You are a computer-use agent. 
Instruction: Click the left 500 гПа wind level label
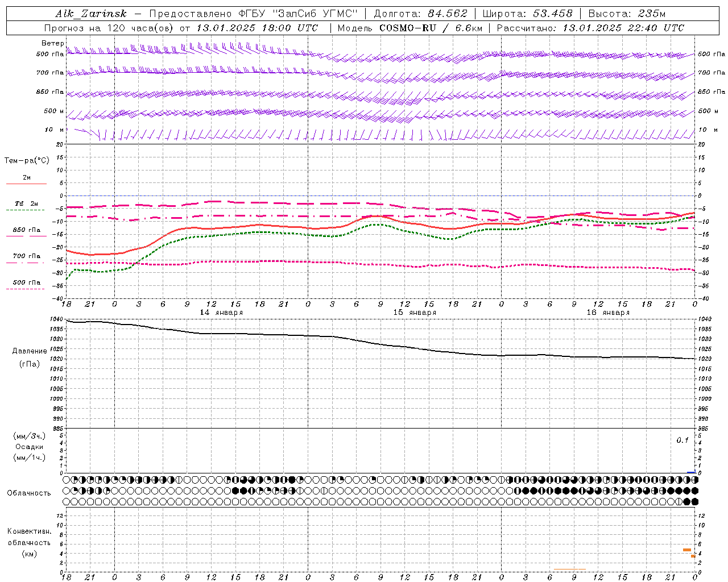click(x=50, y=55)
